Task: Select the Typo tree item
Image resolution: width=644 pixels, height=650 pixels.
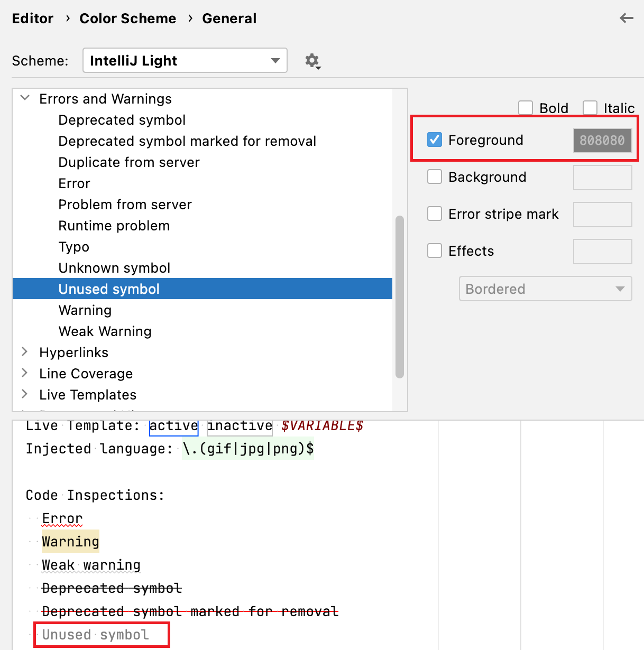Action: coord(73,246)
